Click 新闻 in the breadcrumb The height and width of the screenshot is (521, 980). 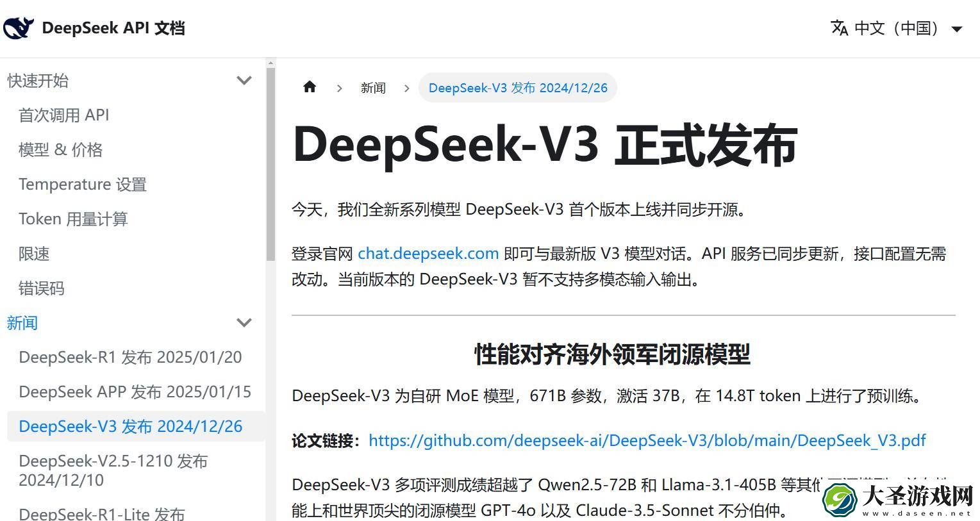pos(373,88)
